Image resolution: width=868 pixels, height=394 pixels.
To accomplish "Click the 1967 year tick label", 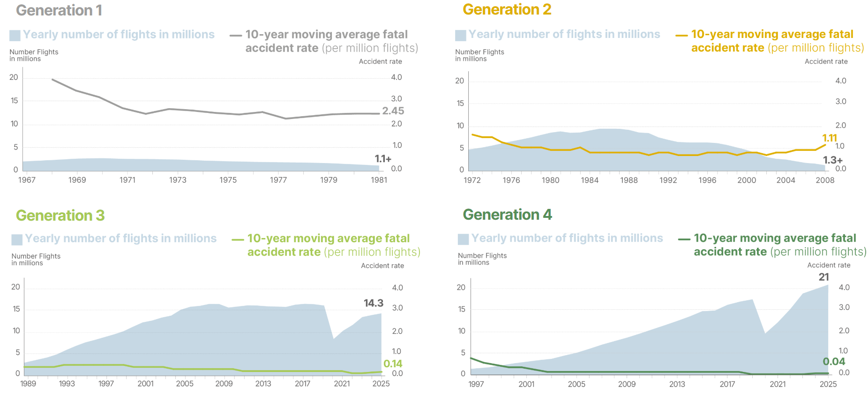I will point(27,180).
